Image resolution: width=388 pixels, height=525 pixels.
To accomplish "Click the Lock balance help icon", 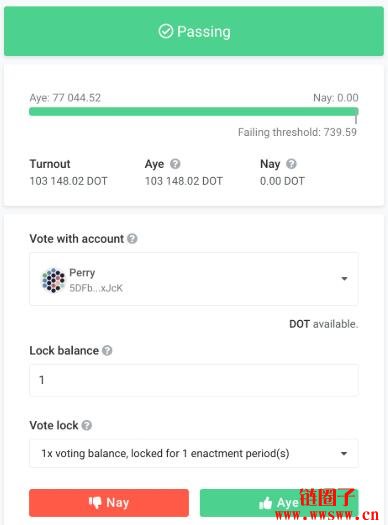I will click(107, 351).
